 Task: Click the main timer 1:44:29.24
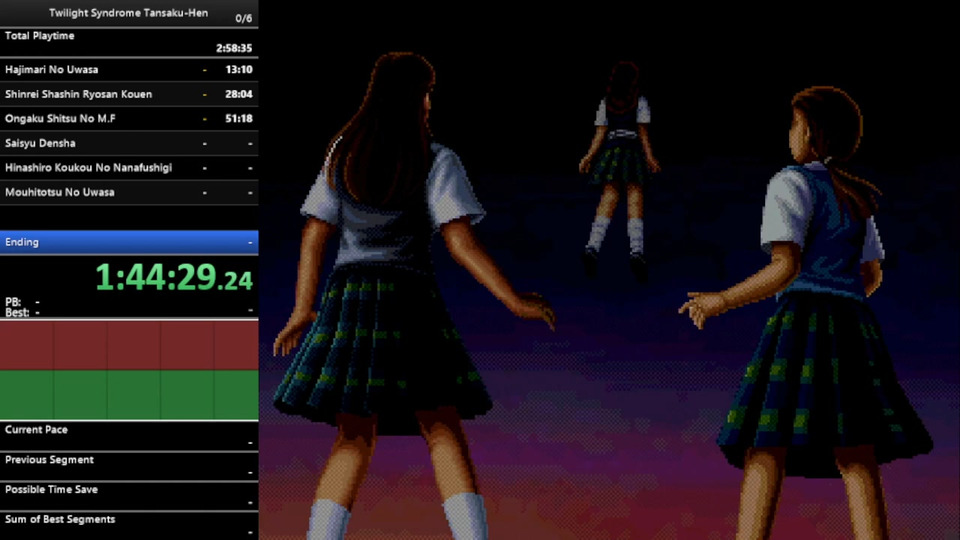(x=174, y=277)
